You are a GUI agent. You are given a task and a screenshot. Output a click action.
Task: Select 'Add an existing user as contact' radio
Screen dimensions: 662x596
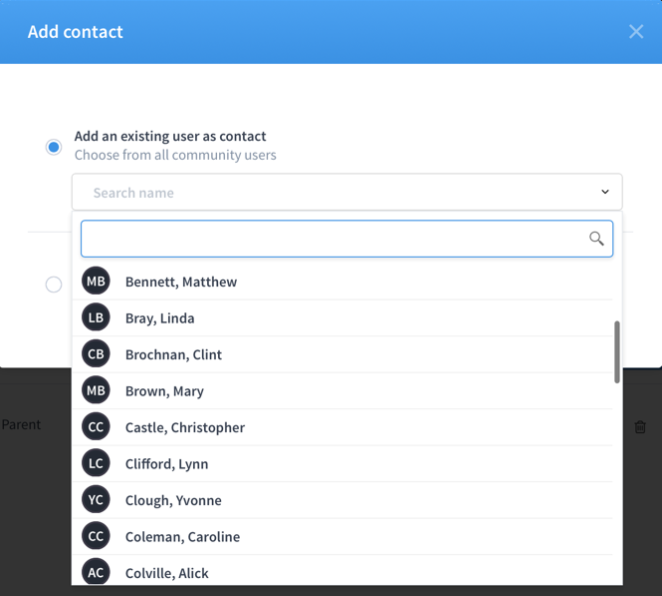(54, 147)
